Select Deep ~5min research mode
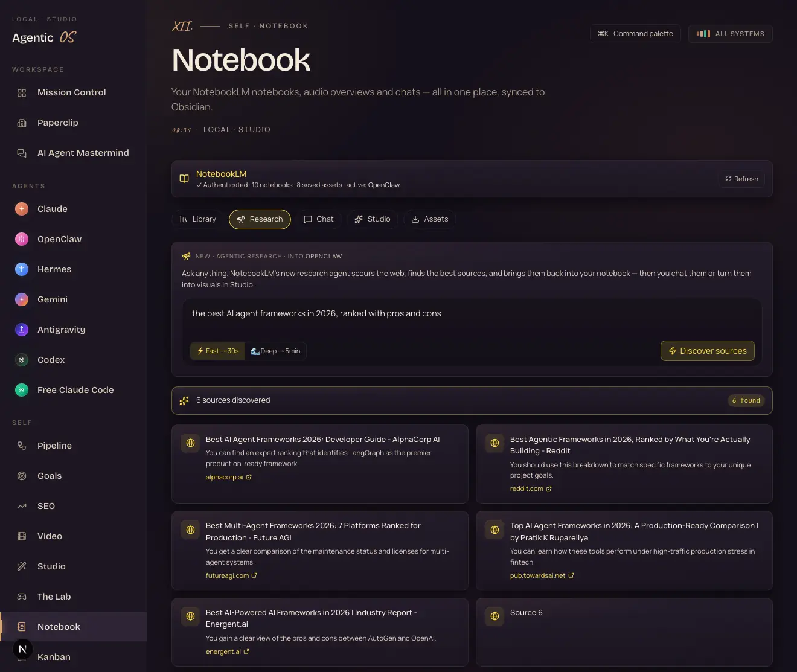The width and height of the screenshot is (797, 672). click(x=275, y=351)
